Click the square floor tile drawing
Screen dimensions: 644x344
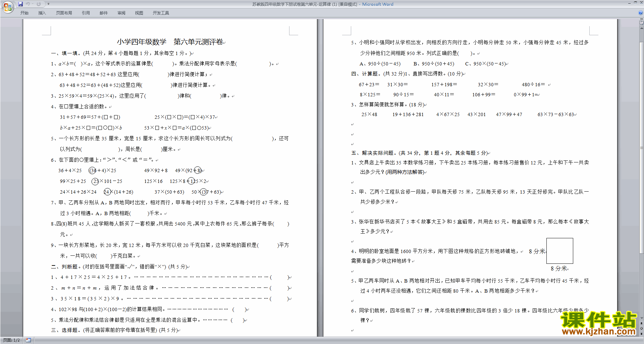[x=560, y=251]
